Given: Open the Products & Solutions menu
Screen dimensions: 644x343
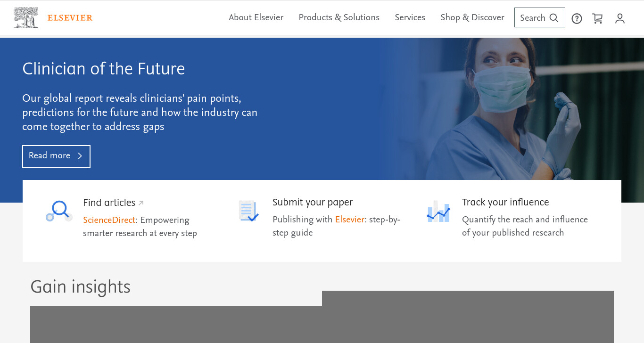Looking at the screenshot, I should click(339, 17).
